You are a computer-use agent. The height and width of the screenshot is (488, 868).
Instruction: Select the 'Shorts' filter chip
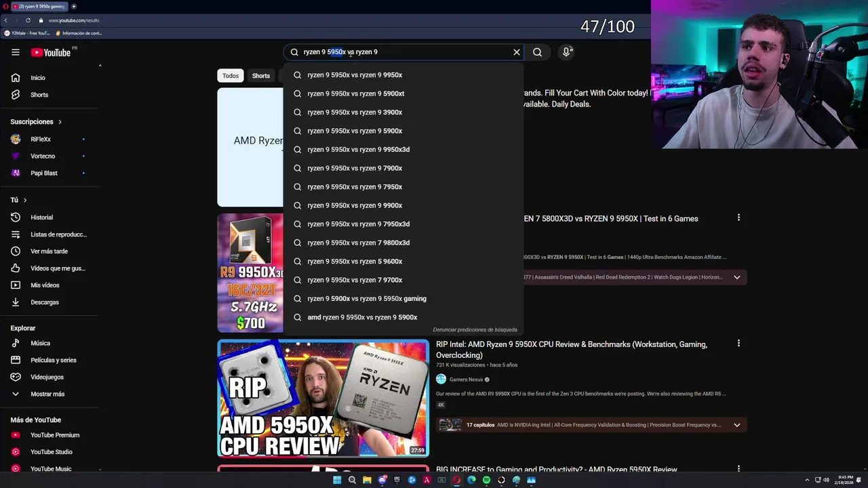pos(261,76)
